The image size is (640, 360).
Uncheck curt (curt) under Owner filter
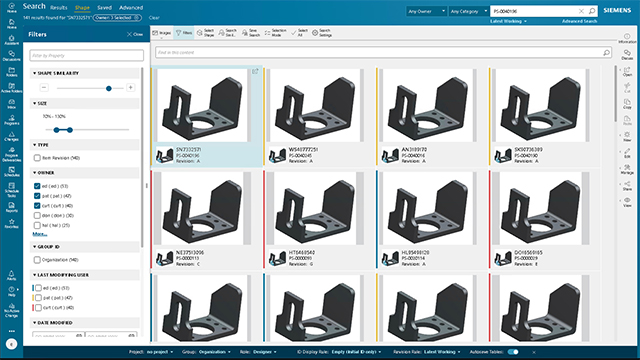click(37, 206)
